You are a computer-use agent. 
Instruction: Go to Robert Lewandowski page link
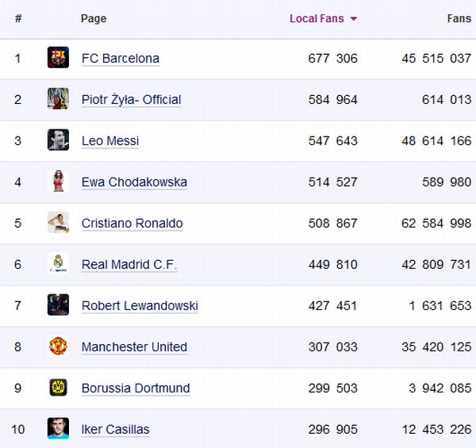click(x=140, y=306)
